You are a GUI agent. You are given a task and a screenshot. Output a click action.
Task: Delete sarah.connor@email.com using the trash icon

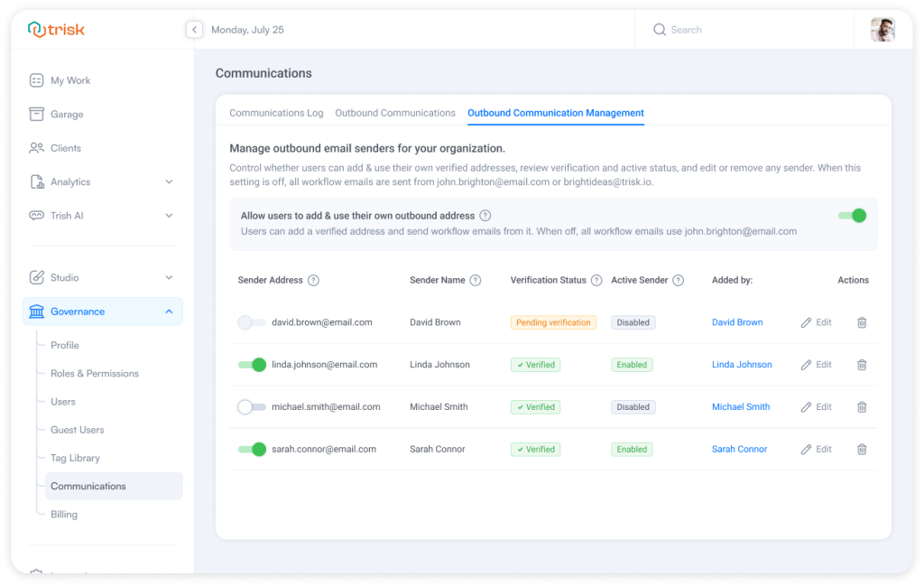click(862, 449)
